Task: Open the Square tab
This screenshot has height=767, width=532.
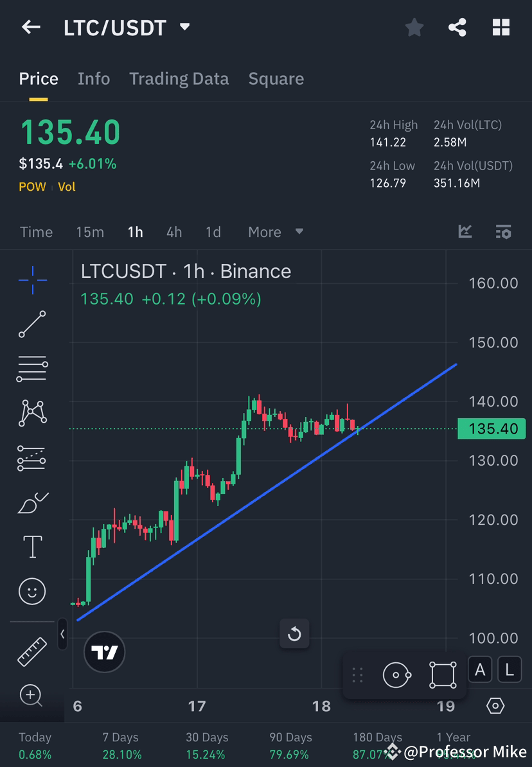Action: click(x=276, y=78)
